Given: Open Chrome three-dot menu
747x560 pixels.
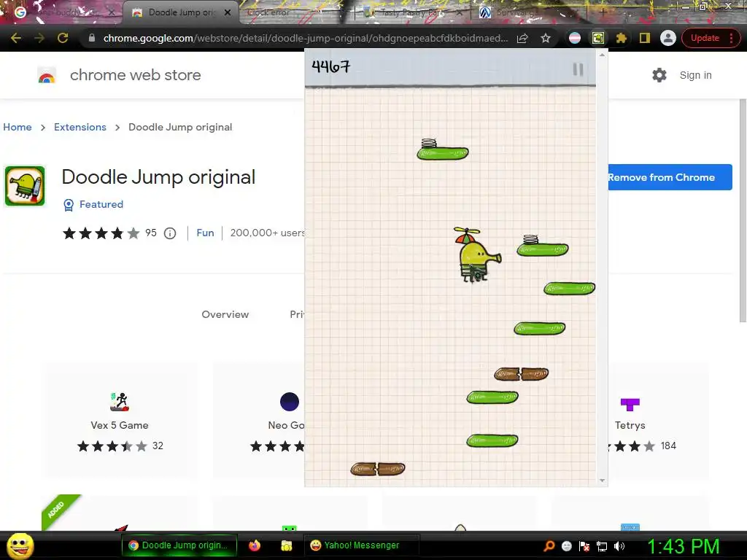Looking at the screenshot, I should point(731,38).
